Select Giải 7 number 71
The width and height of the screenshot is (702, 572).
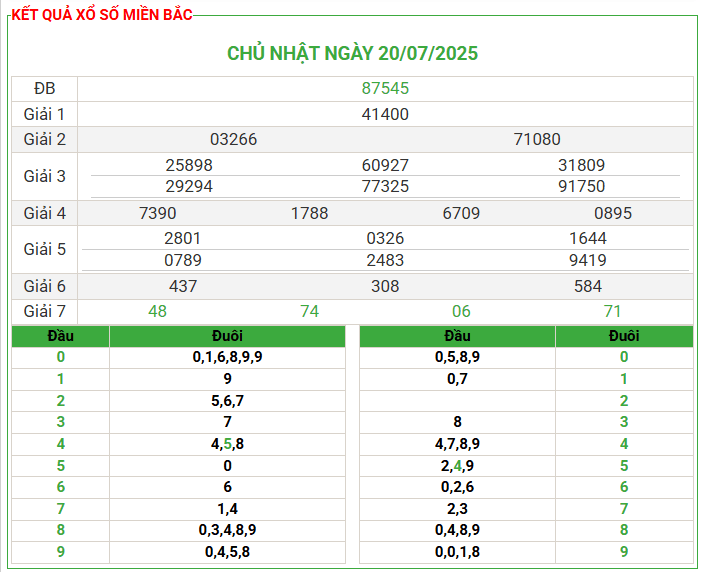pyautogui.click(x=612, y=311)
